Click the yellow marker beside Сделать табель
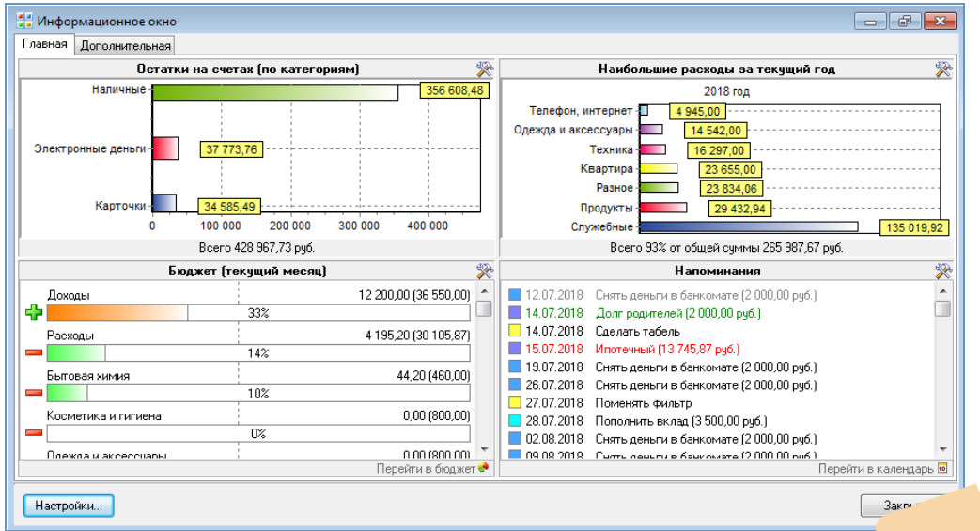The width and height of the screenshot is (980, 531). point(514,331)
